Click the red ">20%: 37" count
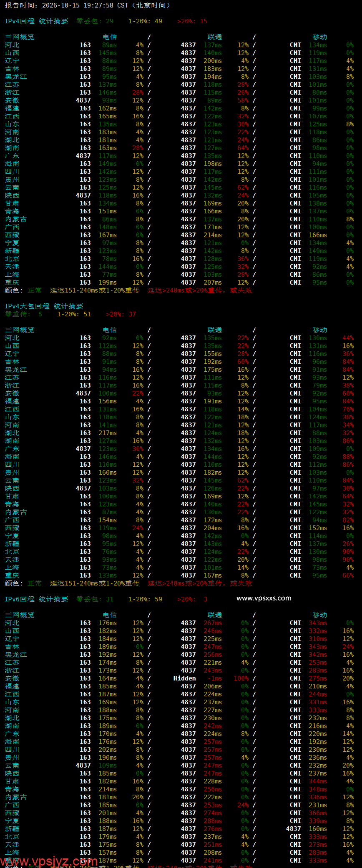 click(121, 314)
